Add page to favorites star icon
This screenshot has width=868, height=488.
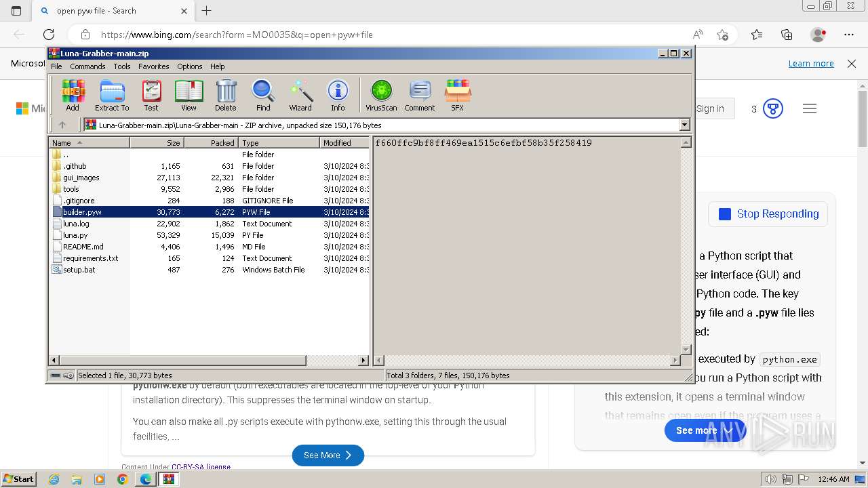click(x=723, y=35)
